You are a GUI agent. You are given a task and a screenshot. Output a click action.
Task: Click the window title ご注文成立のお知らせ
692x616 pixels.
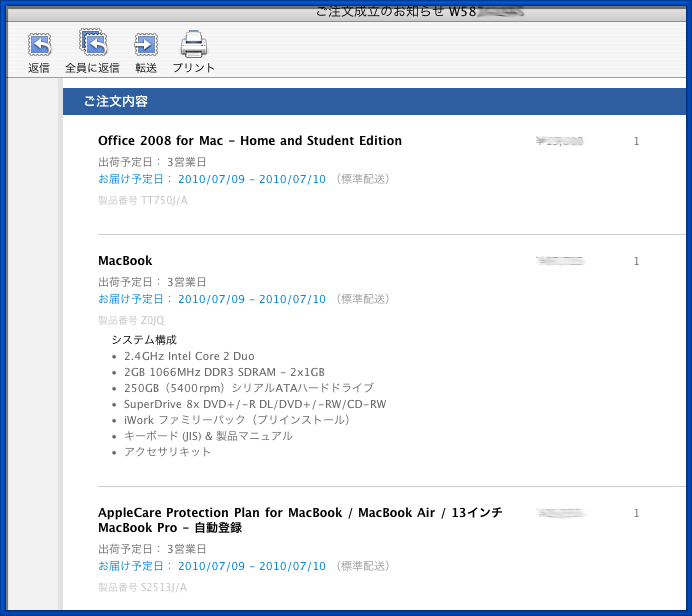(380, 11)
